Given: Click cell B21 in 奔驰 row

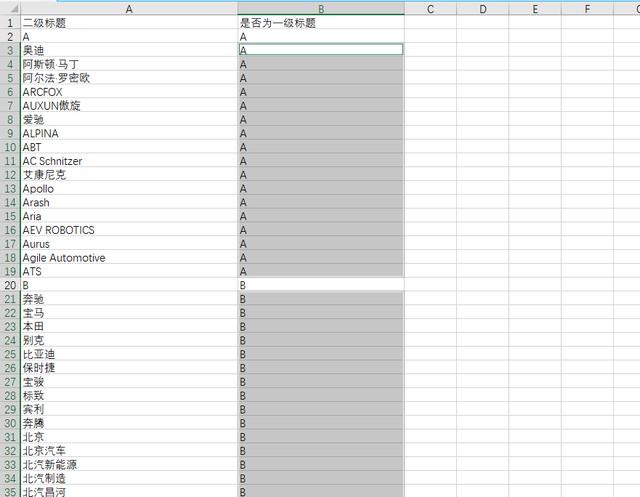Looking at the screenshot, I should click(321, 299).
